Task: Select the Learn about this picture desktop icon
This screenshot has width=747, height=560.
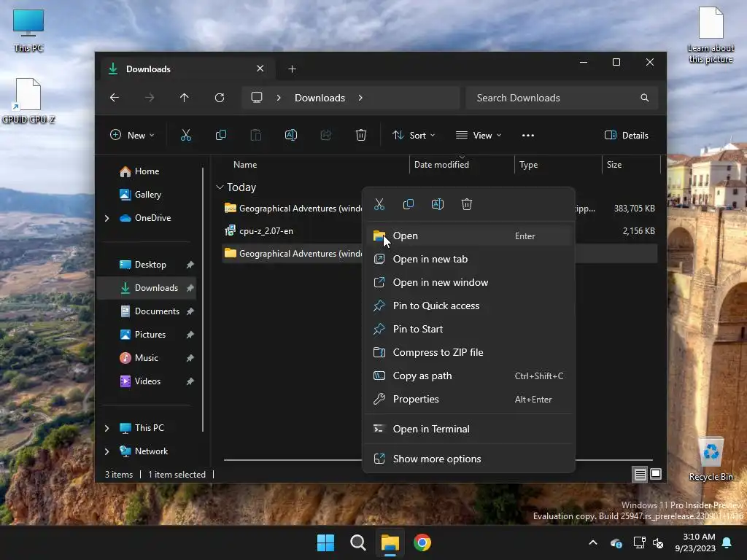Action: [x=711, y=35]
